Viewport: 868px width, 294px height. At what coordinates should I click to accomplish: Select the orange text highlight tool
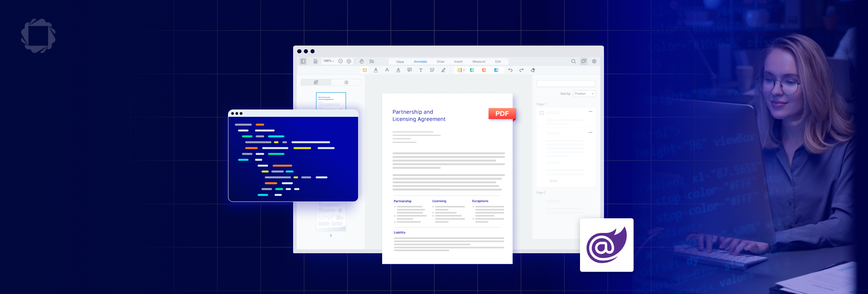click(x=365, y=70)
